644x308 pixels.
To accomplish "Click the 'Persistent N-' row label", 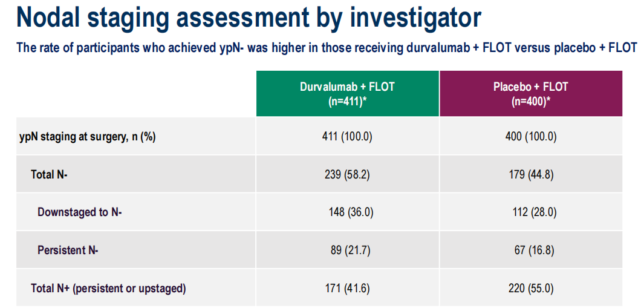I will 68,250.
